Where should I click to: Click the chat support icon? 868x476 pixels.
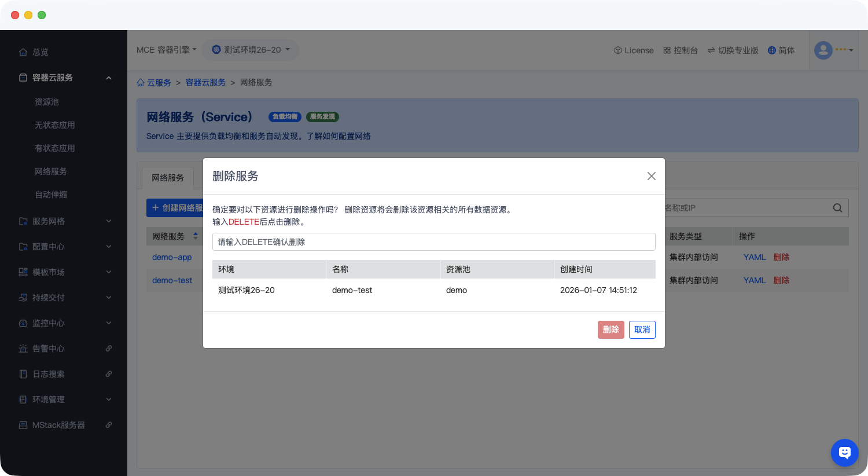844,452
